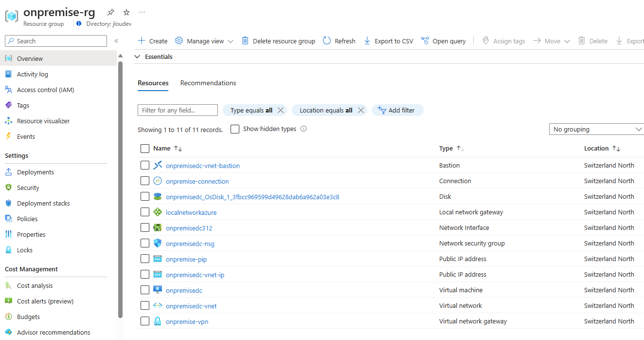Click Add filter button
644x340 pixels.
pyautogui.click(x=398, y=110)
